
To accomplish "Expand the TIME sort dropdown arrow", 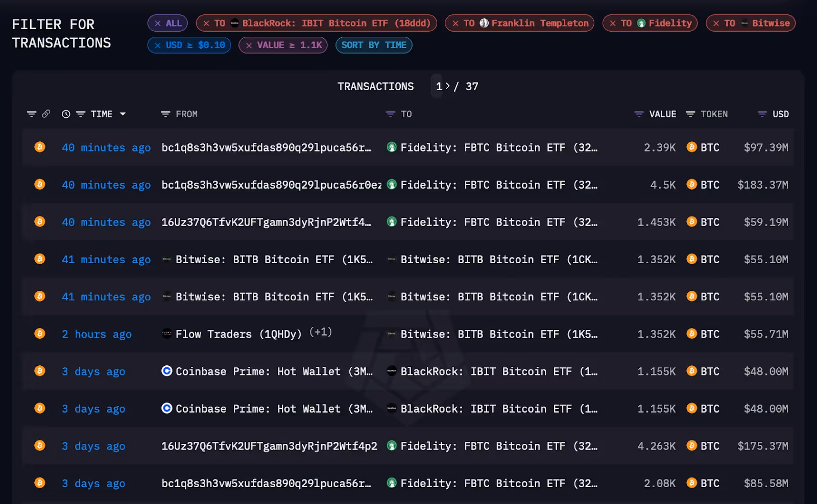I will 123,114.
